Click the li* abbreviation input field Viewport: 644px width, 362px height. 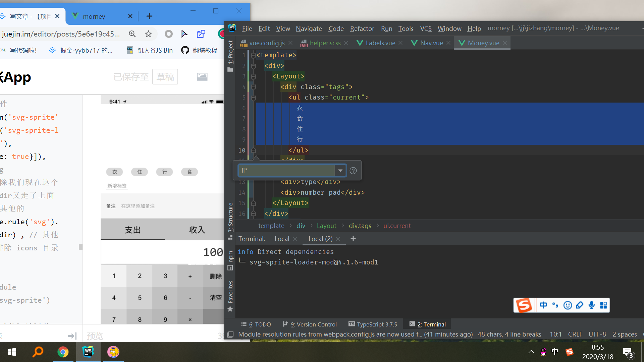(286, 171)
